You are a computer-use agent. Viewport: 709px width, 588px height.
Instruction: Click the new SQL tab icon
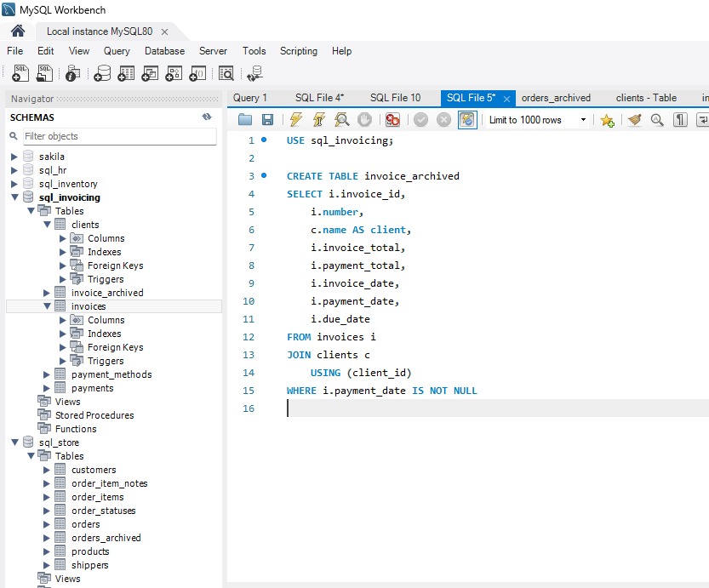20,74
